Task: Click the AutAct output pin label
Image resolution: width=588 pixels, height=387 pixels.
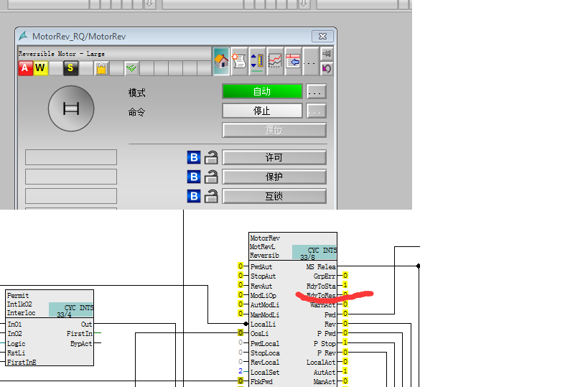Action: (x=325, y=373)
